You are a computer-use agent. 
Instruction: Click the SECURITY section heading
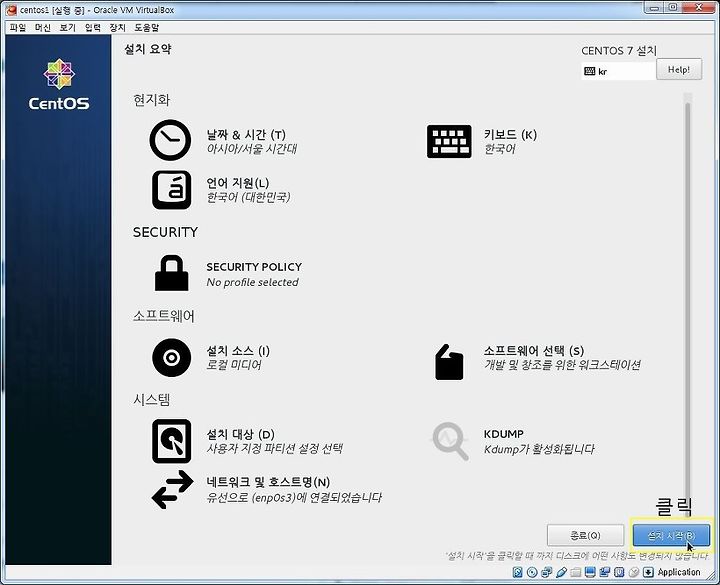tap(165, 232)
